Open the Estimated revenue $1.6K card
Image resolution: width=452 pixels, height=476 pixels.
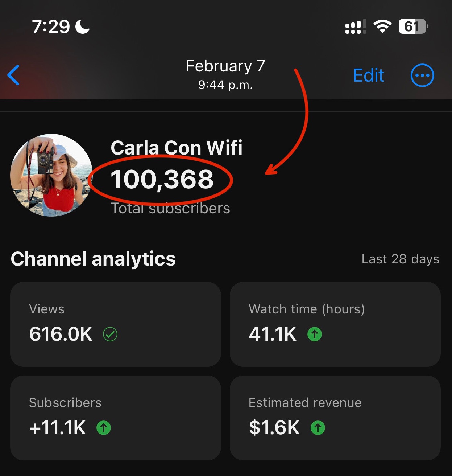[x=335, y=418]
